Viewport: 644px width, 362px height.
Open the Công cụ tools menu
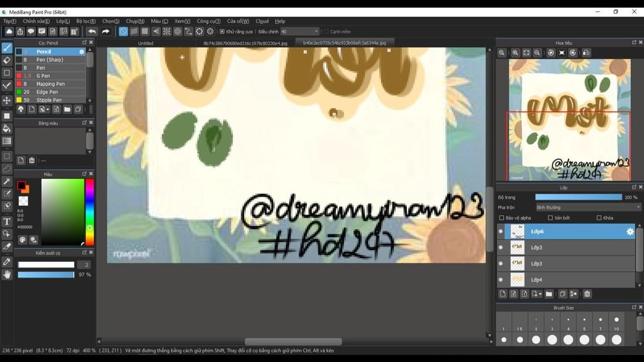[208, 21]
